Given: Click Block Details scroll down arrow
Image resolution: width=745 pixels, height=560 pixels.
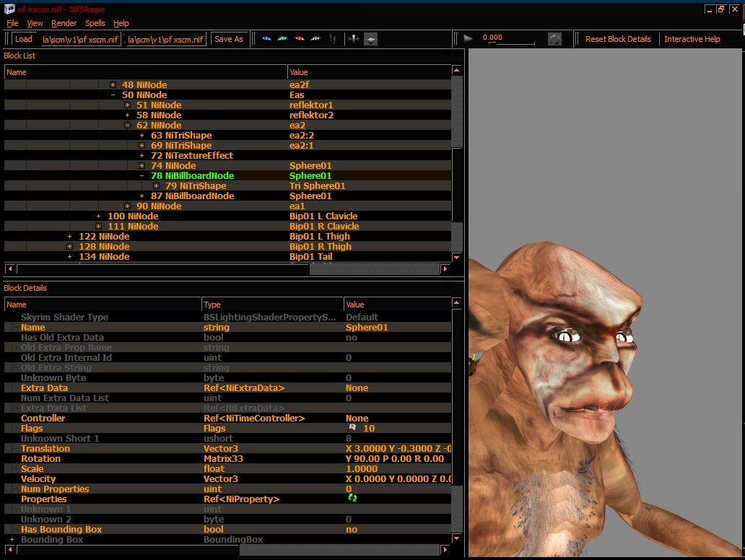Looking at the screenshot, I should [456, 538].
